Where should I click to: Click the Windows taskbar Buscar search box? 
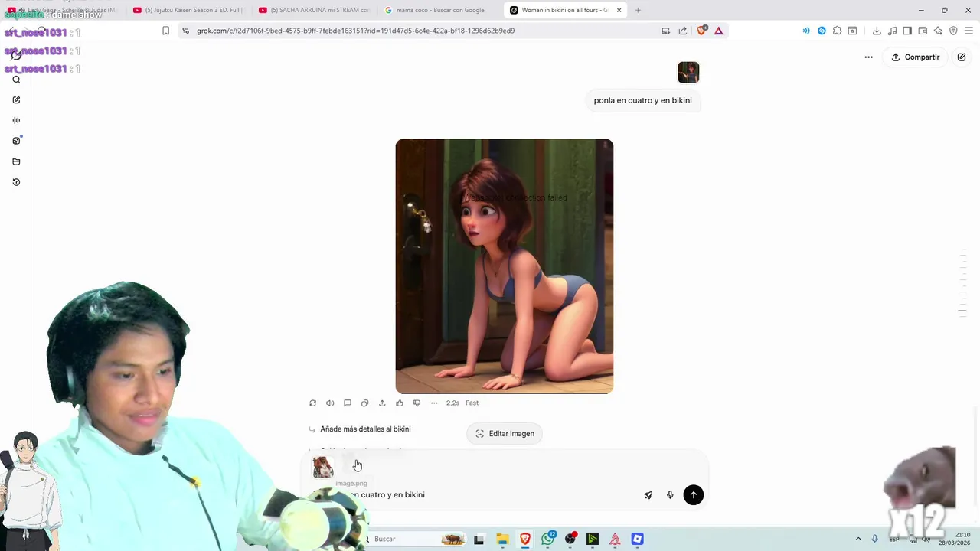(413, 540)
